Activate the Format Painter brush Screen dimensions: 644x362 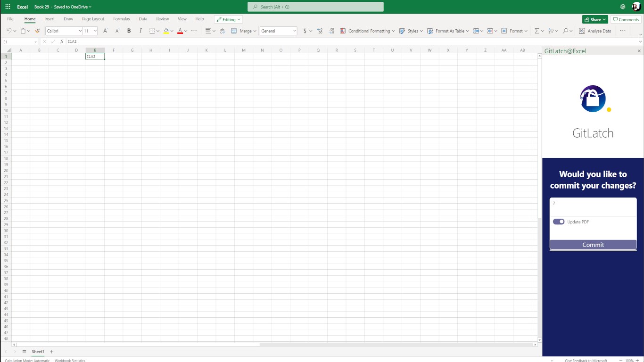coord(37,31)
